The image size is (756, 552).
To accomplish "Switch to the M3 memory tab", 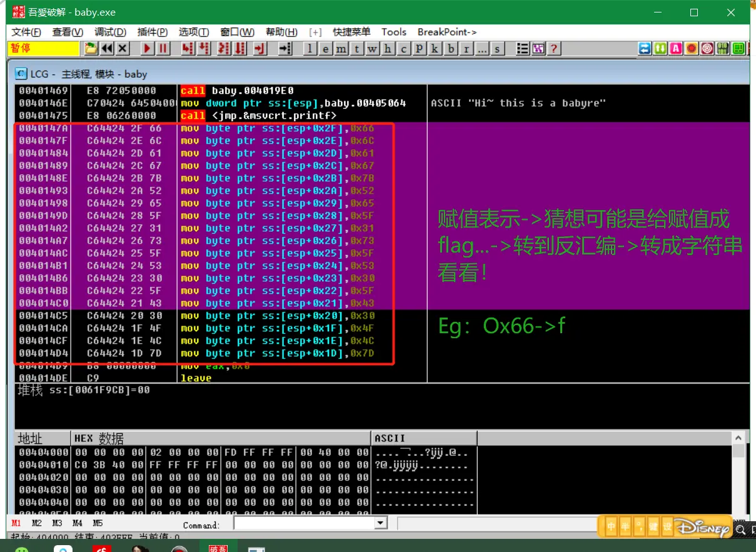I will tap(57, 523).
